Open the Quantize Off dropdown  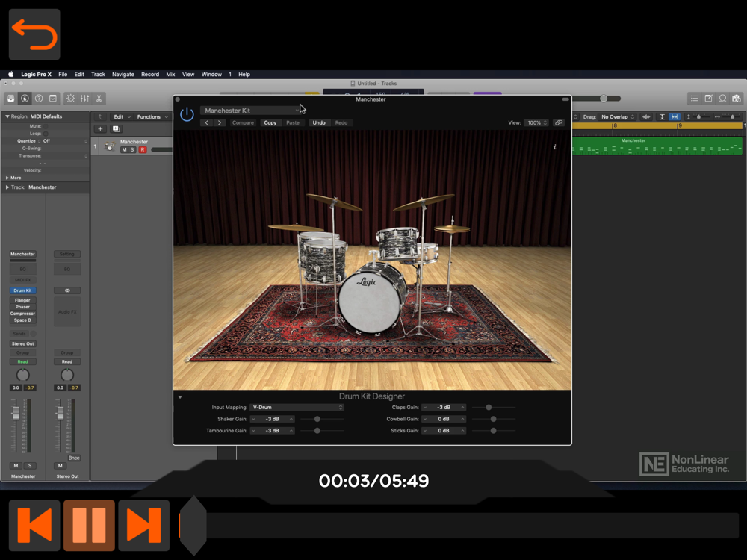(65, 141)
